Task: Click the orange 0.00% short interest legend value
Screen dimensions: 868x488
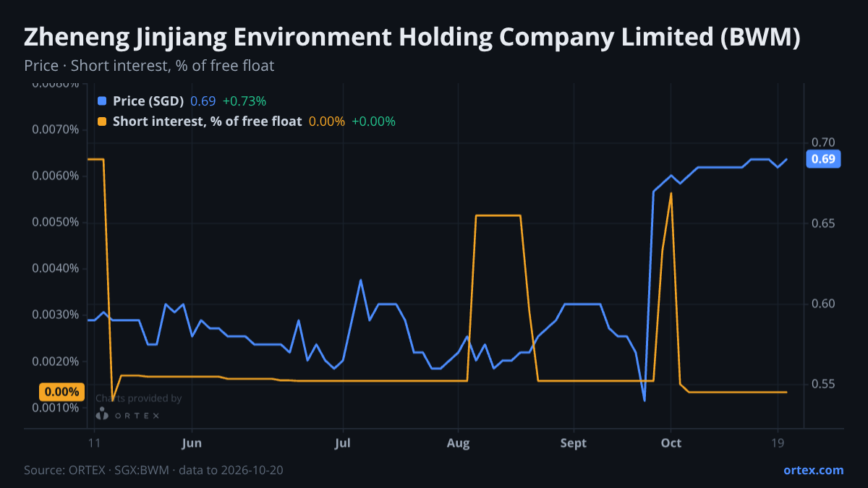Action: (327, 121)
